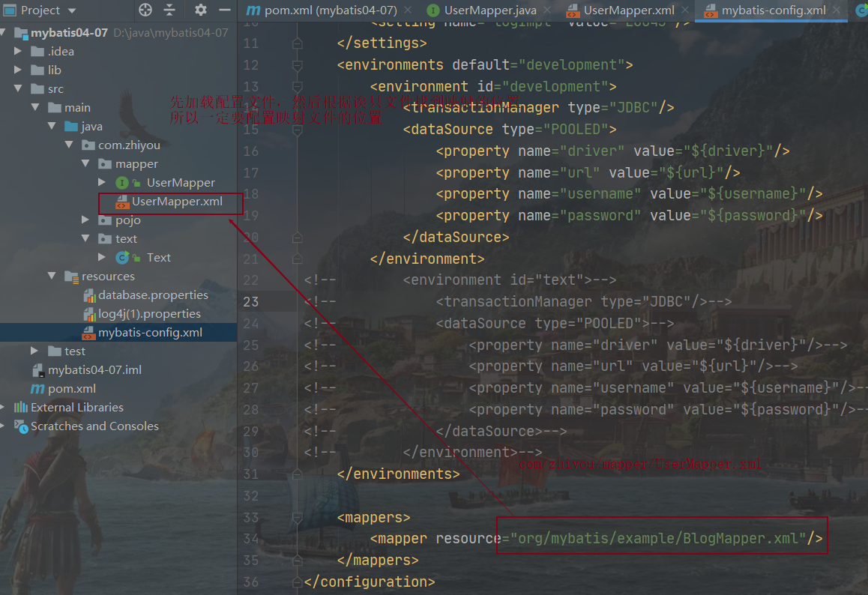
Task: Click the collapse all icon in Project panel
Action: pos(169,10)
